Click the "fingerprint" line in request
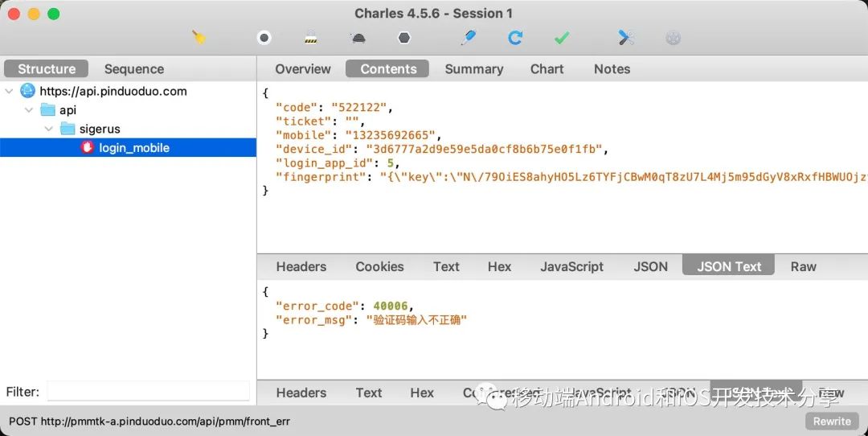Image resolution: width=868 pixels, height=436 pixels. 571,177
